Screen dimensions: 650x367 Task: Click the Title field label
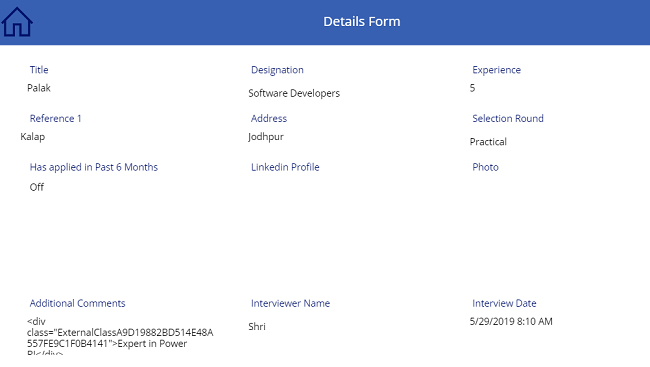39,70
